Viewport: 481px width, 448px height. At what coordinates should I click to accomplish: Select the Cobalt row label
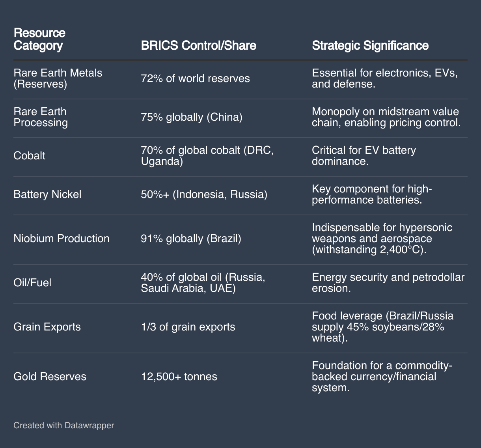point(29,156)
